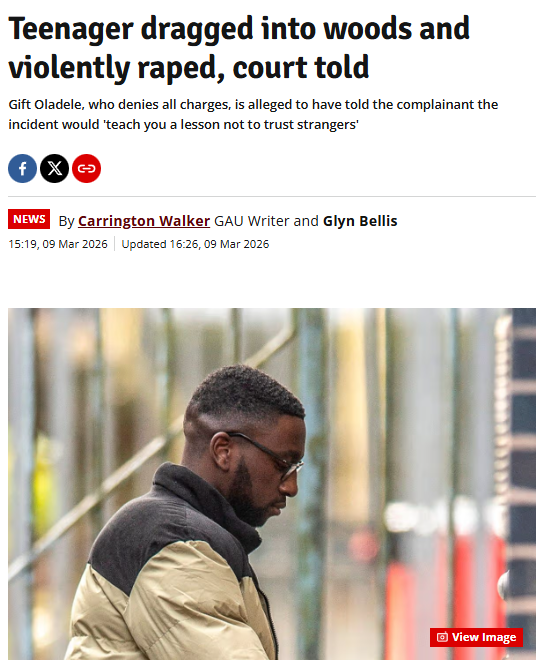Click the camera icon in View Image
Viewport: 544px width, 664px height.
442,637
